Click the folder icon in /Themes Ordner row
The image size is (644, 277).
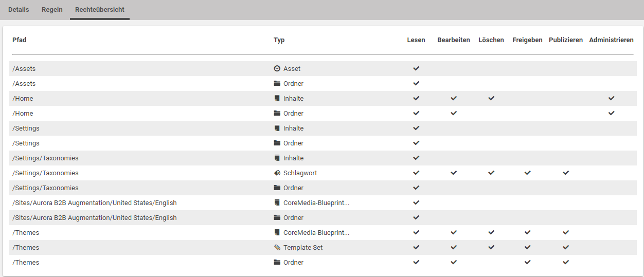coord(277,263)
